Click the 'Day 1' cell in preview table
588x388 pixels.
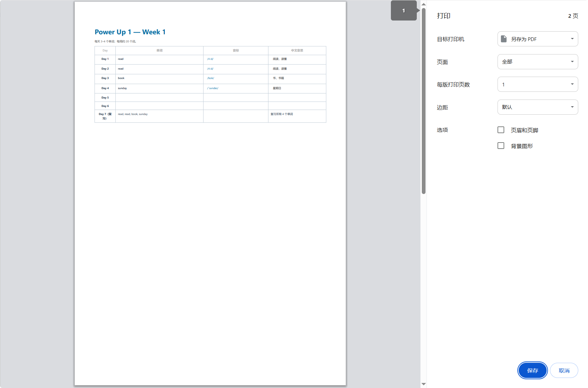click(105, 59)
